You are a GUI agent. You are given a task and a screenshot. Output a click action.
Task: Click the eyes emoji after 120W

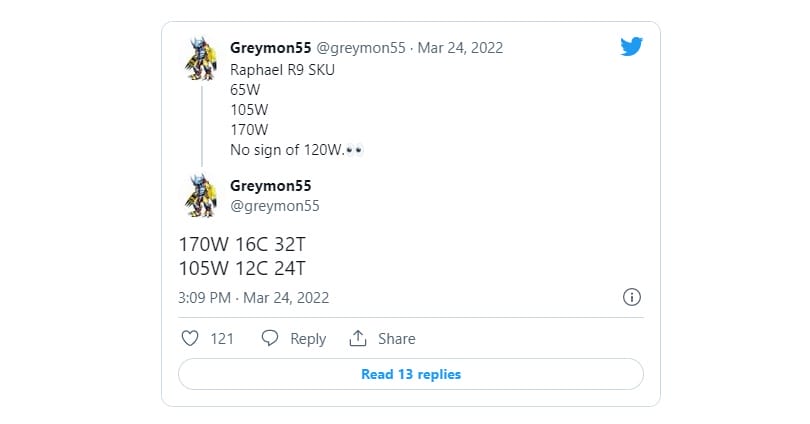353,149
